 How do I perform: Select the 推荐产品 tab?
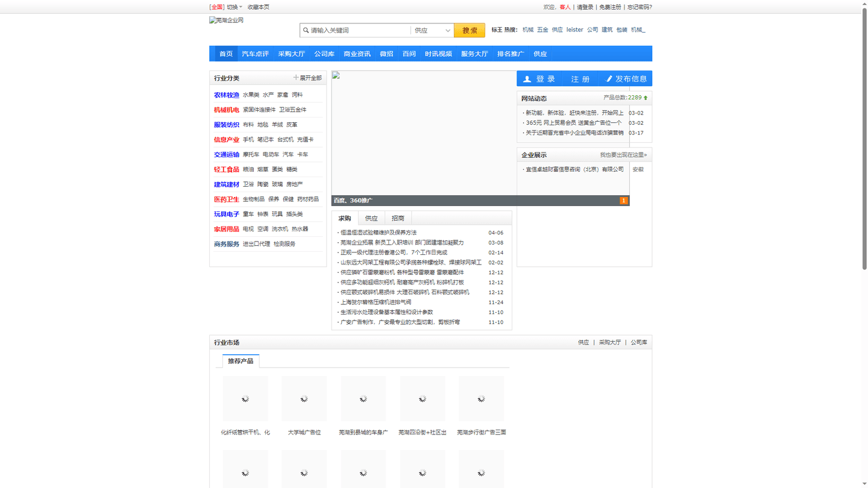[241, 361]
